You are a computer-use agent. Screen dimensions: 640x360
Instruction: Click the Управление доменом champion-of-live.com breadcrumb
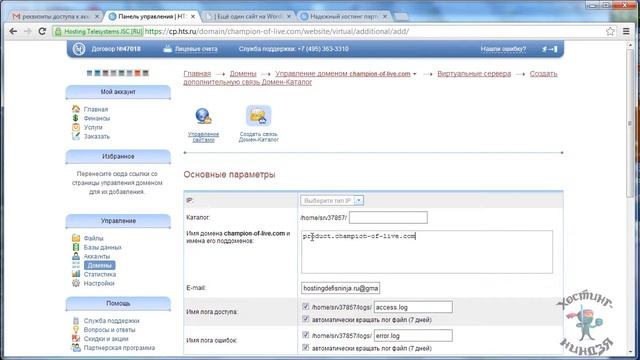[x=342, y=73]
